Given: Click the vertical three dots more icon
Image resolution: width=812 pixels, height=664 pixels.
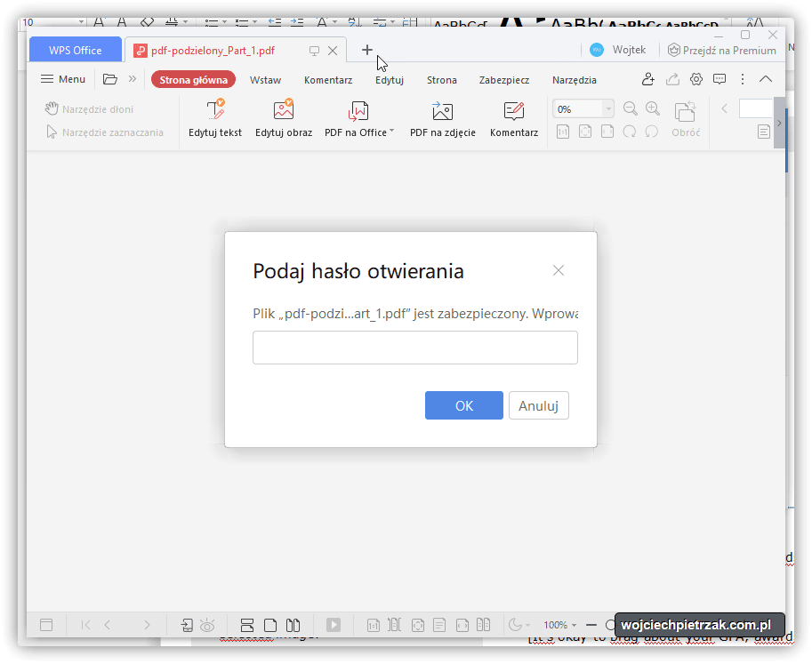Looking at the screenshot, I should [743, 79].
